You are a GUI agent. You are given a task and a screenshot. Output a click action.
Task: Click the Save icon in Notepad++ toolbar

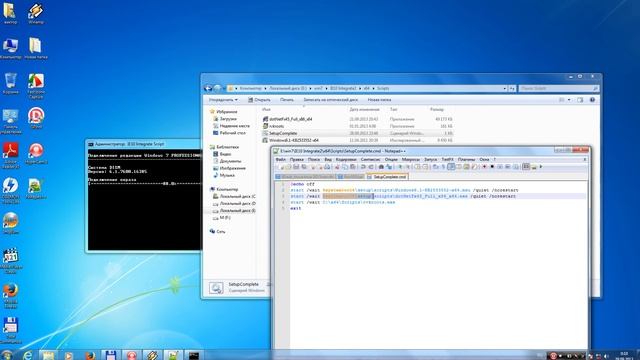tap(296, 167)
